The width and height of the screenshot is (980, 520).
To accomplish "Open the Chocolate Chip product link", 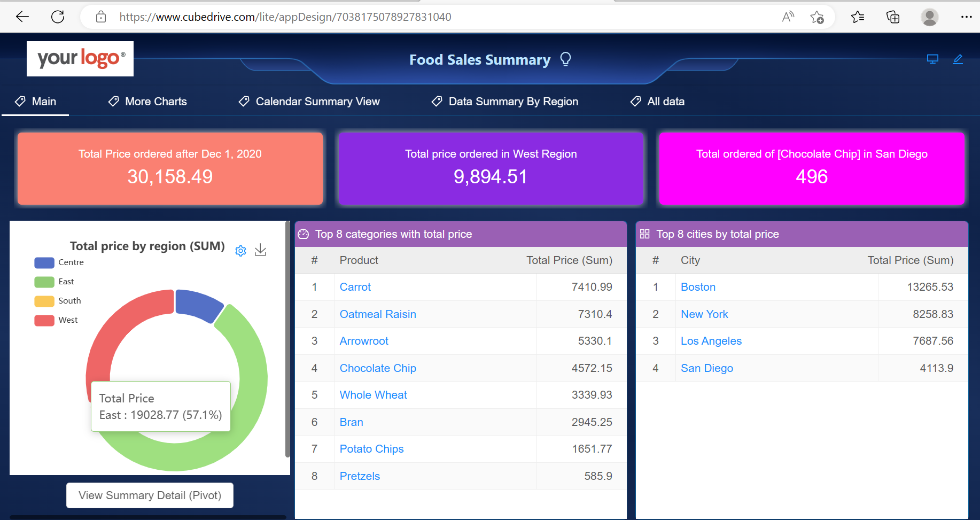I will 378,368.
